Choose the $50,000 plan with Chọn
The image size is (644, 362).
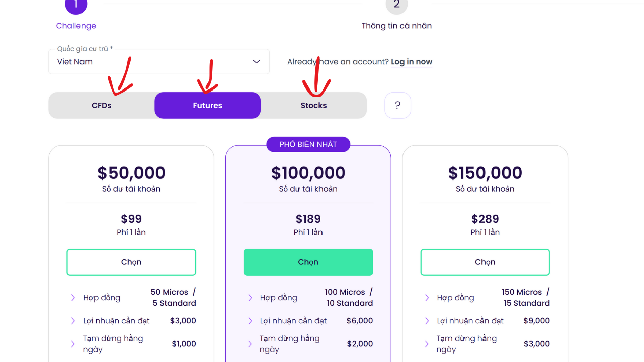coord(131,262)
